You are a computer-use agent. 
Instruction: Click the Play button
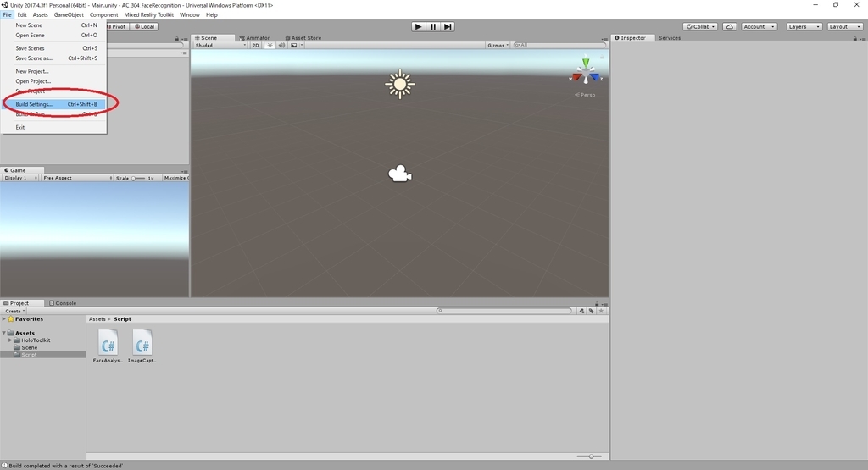tap(419, 26)
